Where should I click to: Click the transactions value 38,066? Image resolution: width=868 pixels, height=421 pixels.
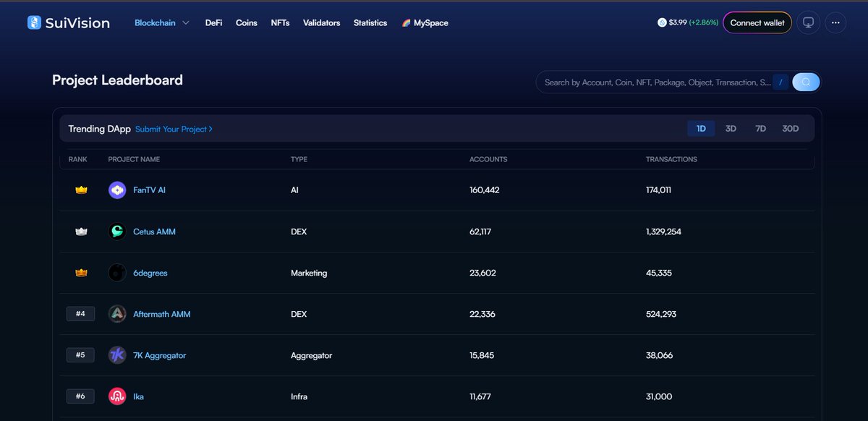(660, 355)
